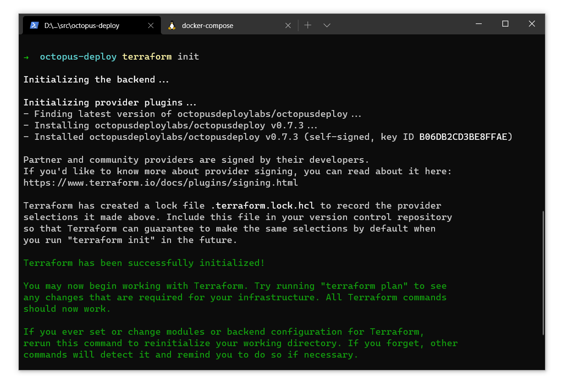Select the D:\...\src\octopus-deploy tab
The height and width of the screenshot is (392, 578).
click(x=82, y=26)
